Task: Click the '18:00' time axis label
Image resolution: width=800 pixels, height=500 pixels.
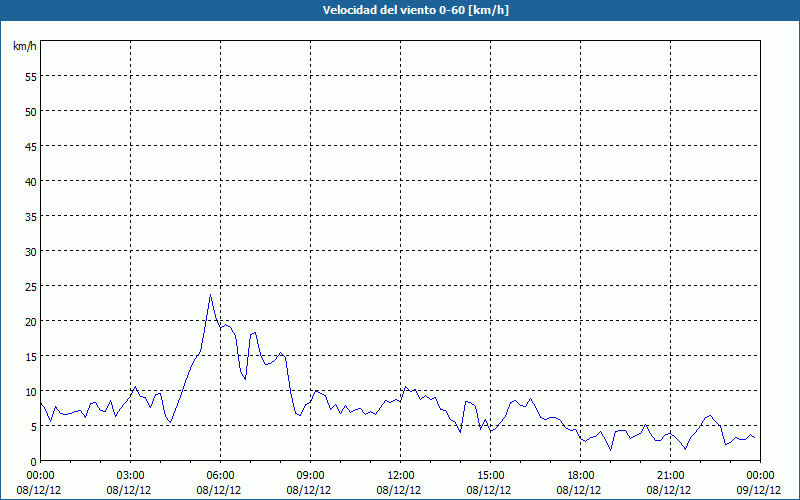Action: [580, 476]
